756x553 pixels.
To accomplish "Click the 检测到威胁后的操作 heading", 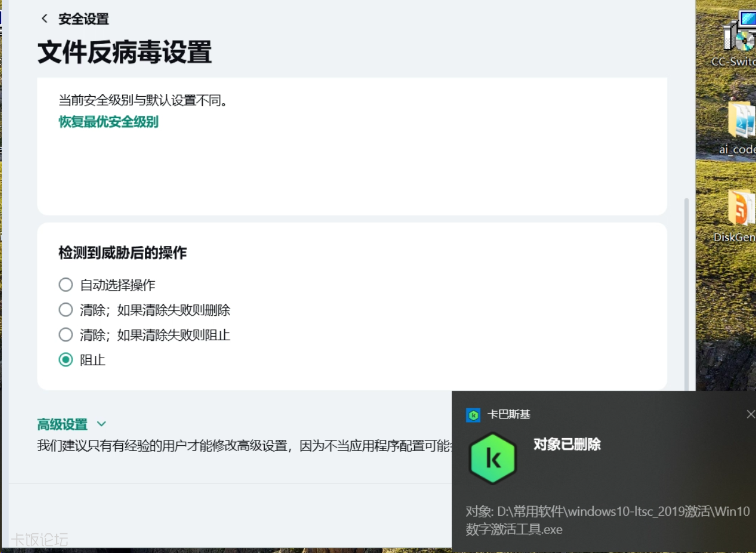I will [x=122, y=253].
